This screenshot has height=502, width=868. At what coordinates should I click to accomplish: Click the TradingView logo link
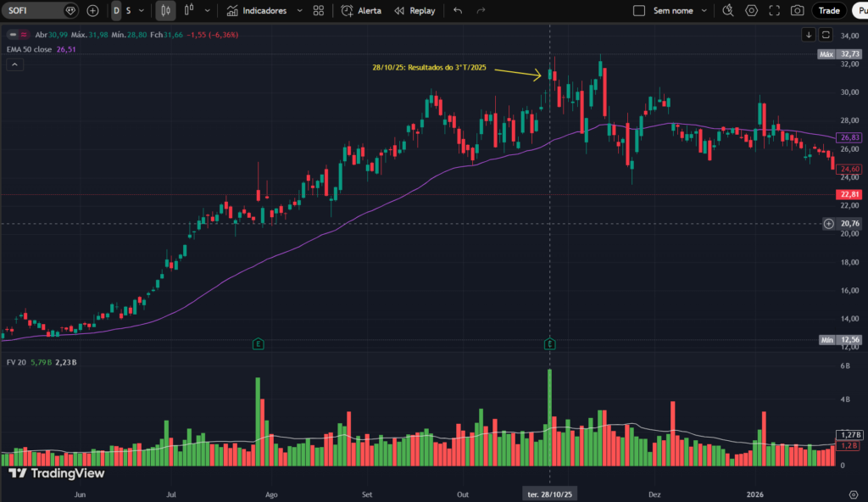click(x=56, y=474)
